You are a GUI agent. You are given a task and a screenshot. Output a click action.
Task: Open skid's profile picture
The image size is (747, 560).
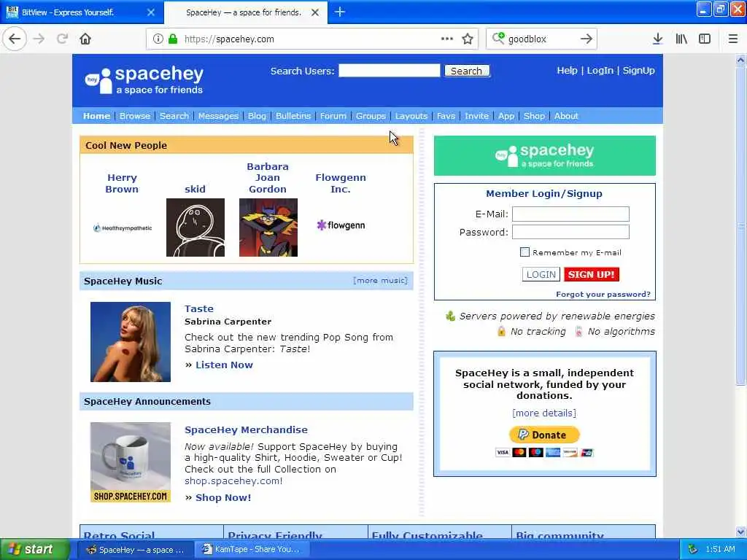196,227
